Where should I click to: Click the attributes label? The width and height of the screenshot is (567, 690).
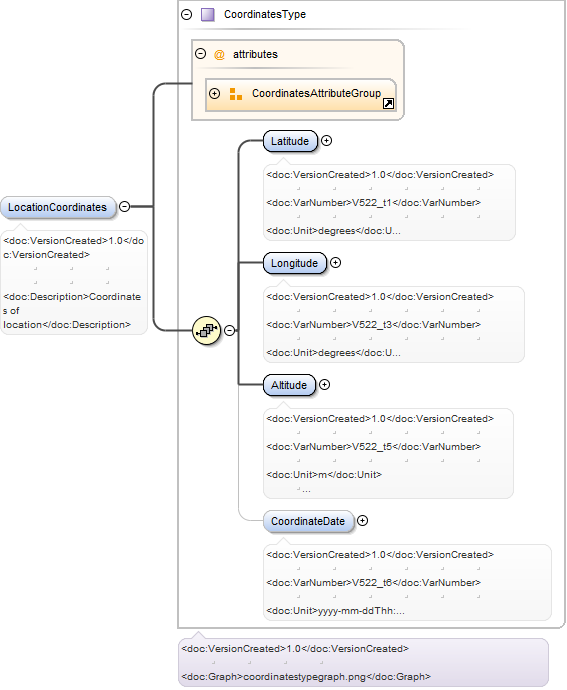click(x=255, y=55)
